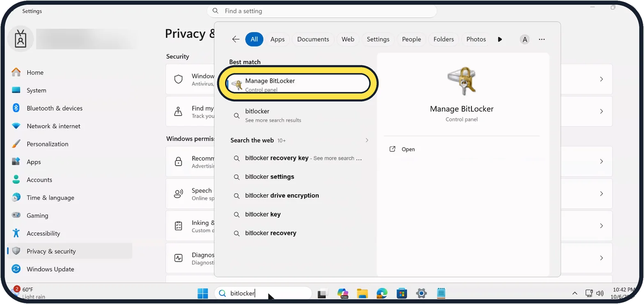The width and height of the screenshot is (644, 304).
Task: Click the "bitlocker" See more search results entry
Action: pos(298,115)
